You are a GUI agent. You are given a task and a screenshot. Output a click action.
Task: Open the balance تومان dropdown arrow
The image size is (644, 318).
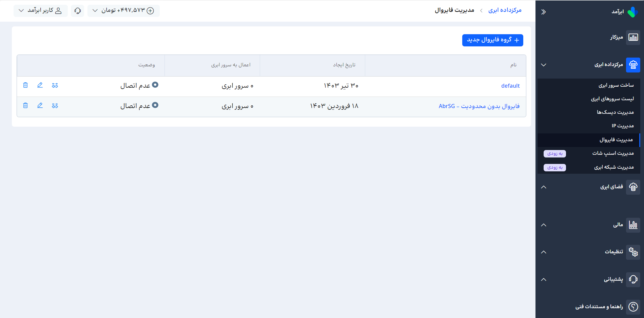tap(95, 10)
